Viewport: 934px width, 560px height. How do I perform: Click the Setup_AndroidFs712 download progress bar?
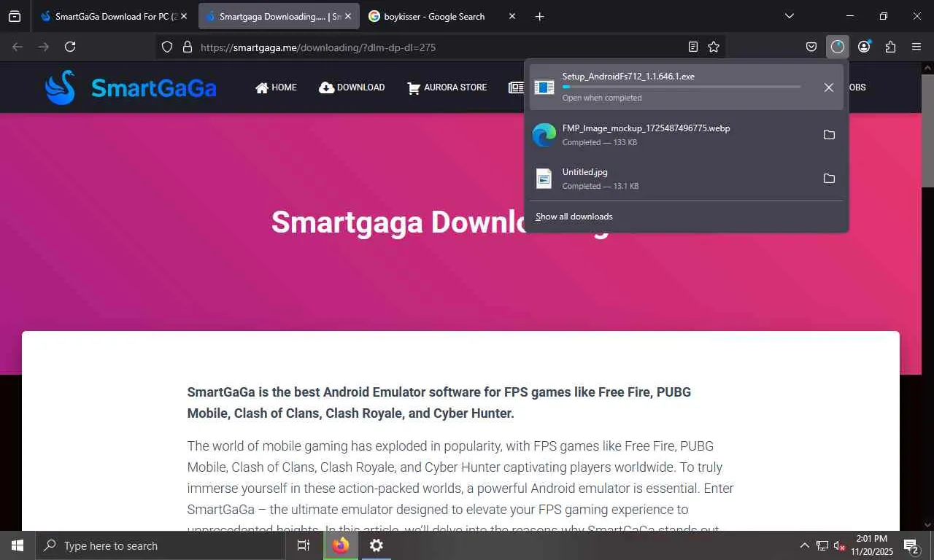tap(682, 87)
